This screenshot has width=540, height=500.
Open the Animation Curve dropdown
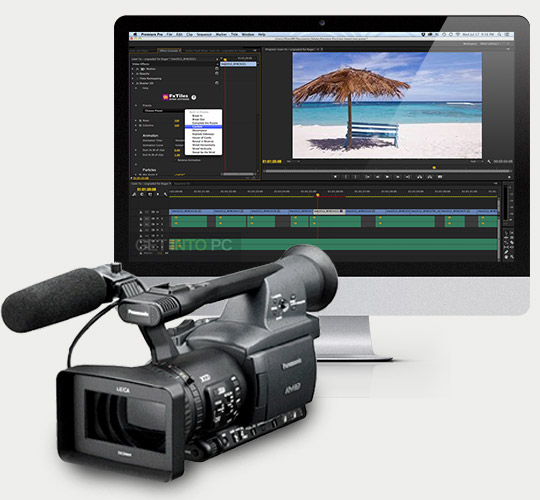(x=180, y=145)
